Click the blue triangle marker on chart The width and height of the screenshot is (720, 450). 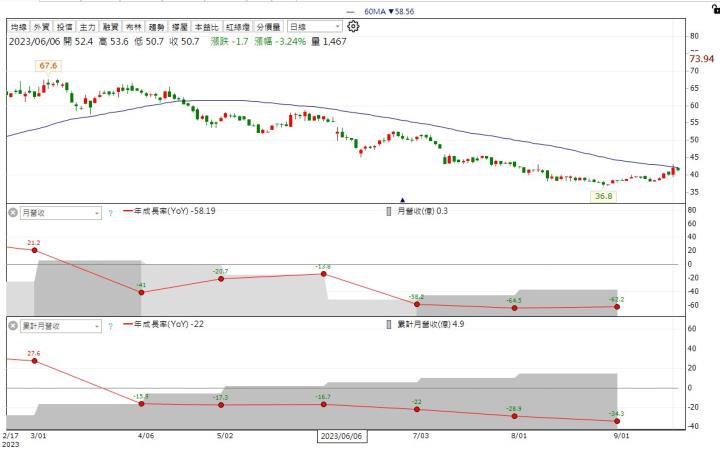[402, 200]
